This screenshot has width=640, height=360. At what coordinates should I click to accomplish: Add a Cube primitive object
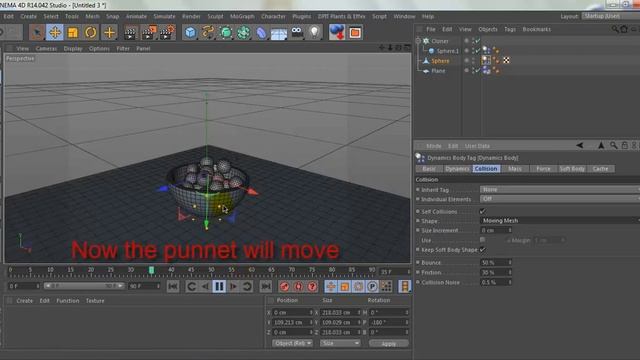click(190, 33)
